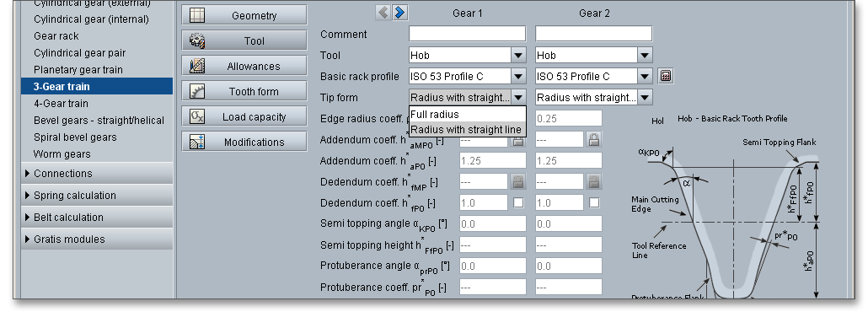Click the Modifications icon

tap(197, 142)
